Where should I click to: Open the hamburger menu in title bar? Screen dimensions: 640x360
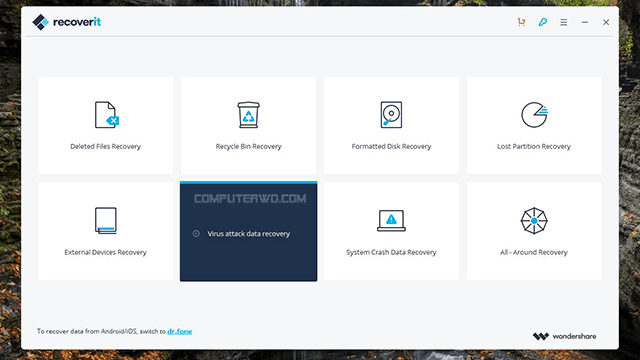pos(564,22)
